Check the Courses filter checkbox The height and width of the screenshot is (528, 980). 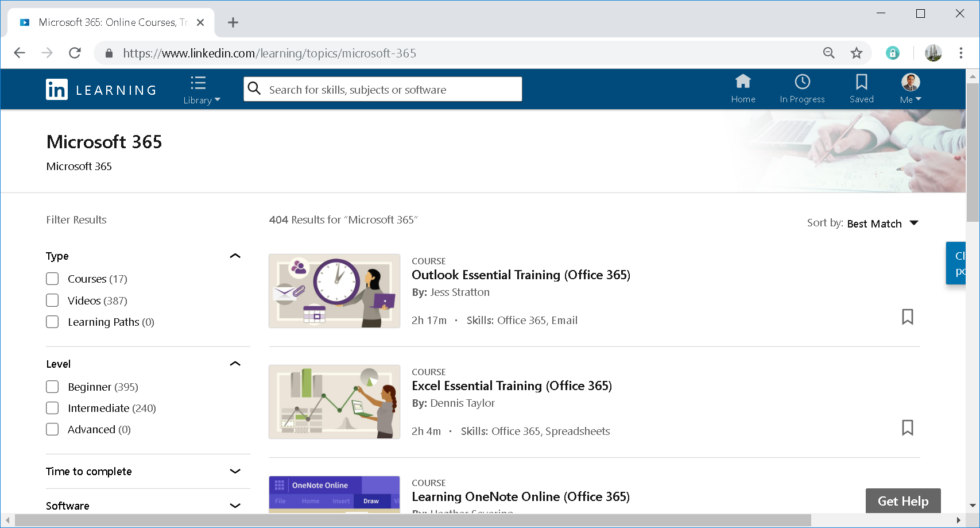[x=52, y=278]
